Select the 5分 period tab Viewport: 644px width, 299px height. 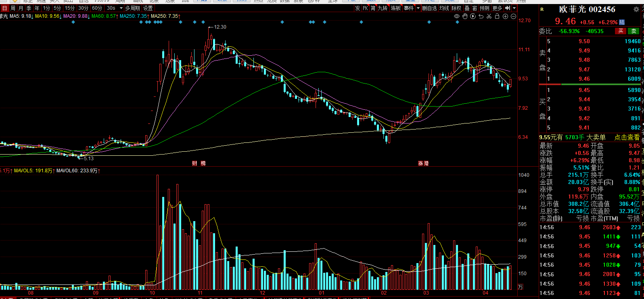coord(58,8)
